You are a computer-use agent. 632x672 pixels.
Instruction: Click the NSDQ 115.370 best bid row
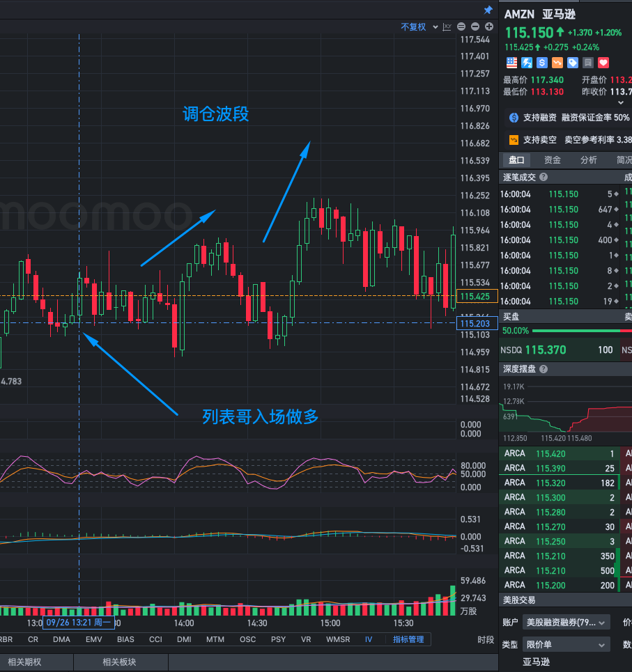pos(559,350)
